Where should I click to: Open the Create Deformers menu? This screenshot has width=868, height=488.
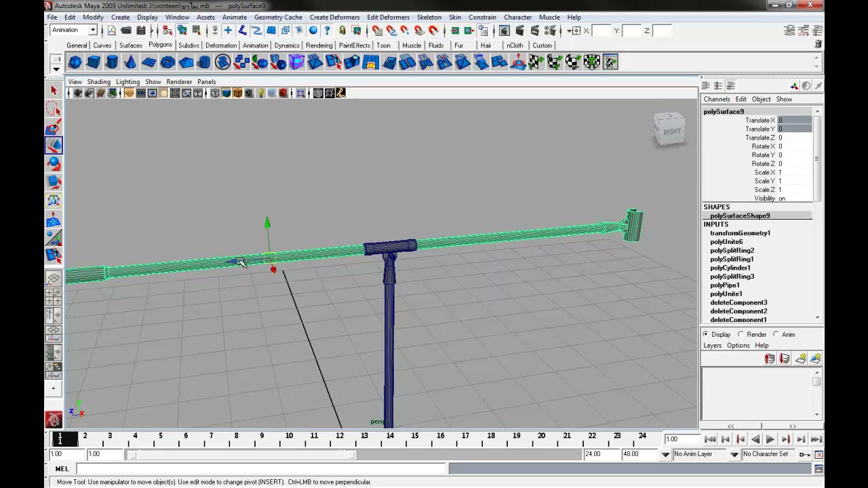[334, 17]
